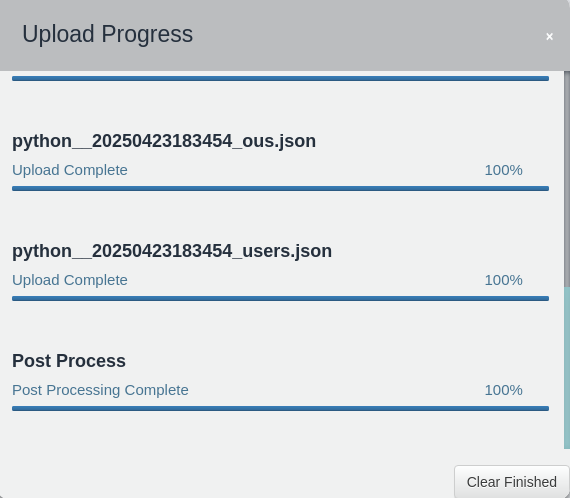This screenshot has width=570, height=498.
Task: Click the Post Process progress bar
Action: (x=280, y=409)
